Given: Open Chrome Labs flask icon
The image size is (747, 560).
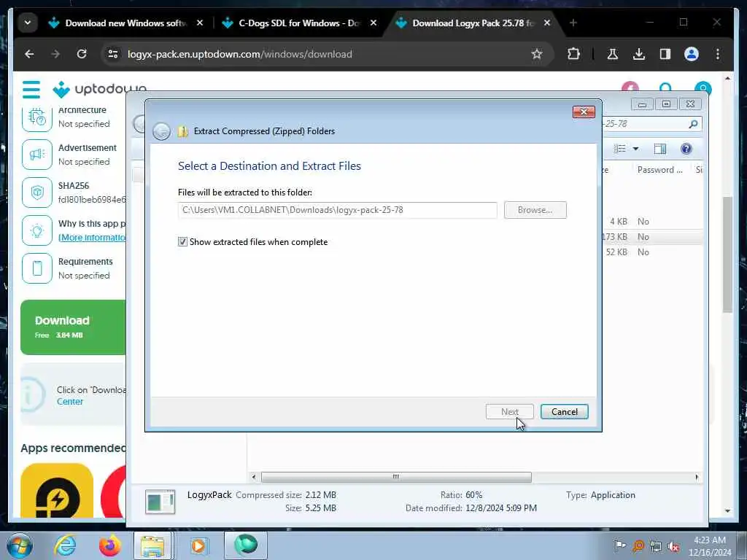Looking at the screenshot, I should tap(613, 54).
